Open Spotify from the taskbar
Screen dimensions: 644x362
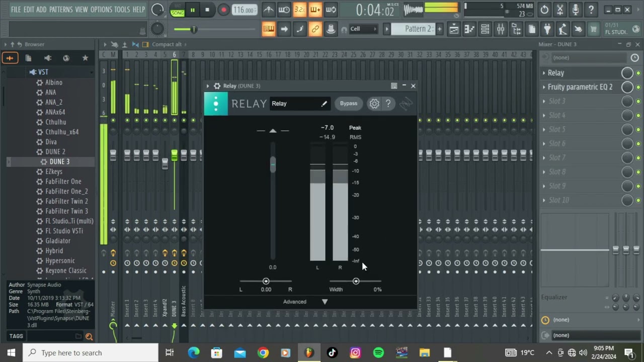378,352
